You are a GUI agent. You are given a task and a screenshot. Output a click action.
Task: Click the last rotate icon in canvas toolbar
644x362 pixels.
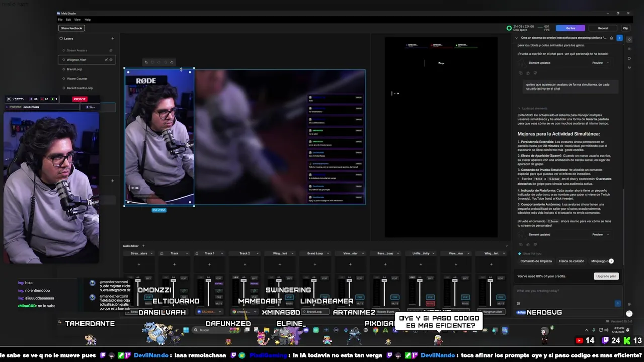click(172, 62)
